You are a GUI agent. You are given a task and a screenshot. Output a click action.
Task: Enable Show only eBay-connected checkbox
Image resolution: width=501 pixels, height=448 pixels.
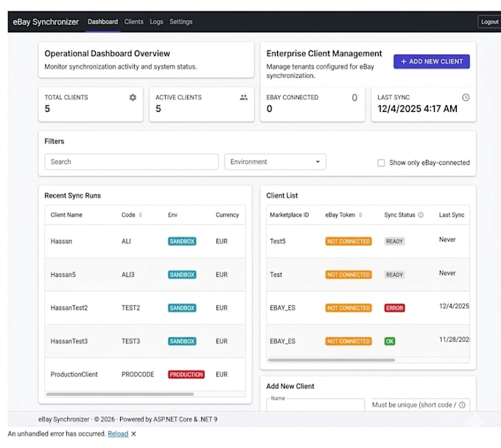pyautogui.click(x=381, y=163)
